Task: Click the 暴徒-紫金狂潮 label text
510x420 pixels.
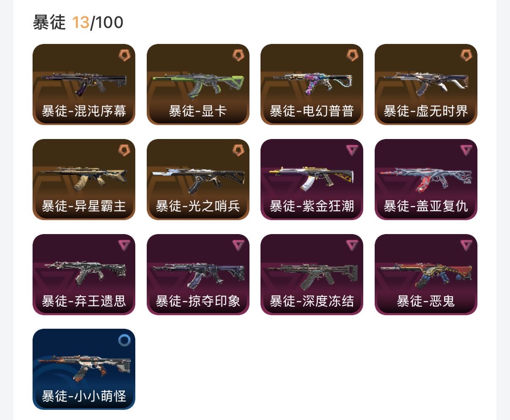Action: click(x=312, y=206)
